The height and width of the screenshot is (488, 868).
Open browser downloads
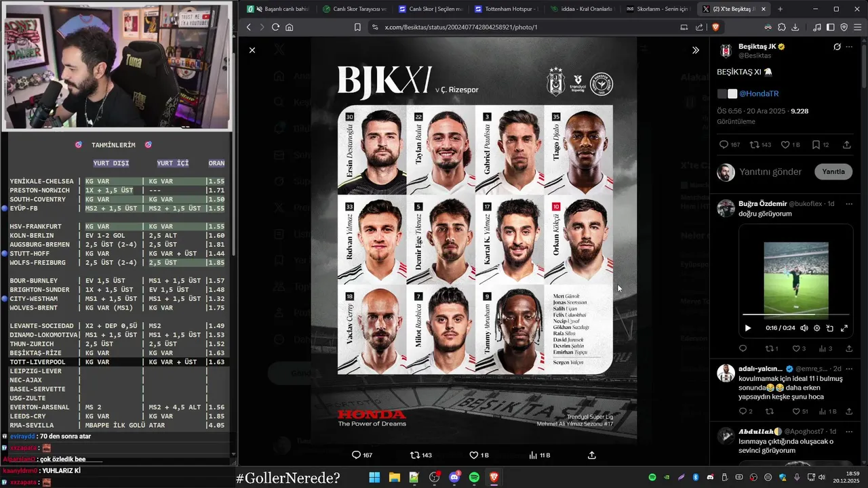point(795,27)
